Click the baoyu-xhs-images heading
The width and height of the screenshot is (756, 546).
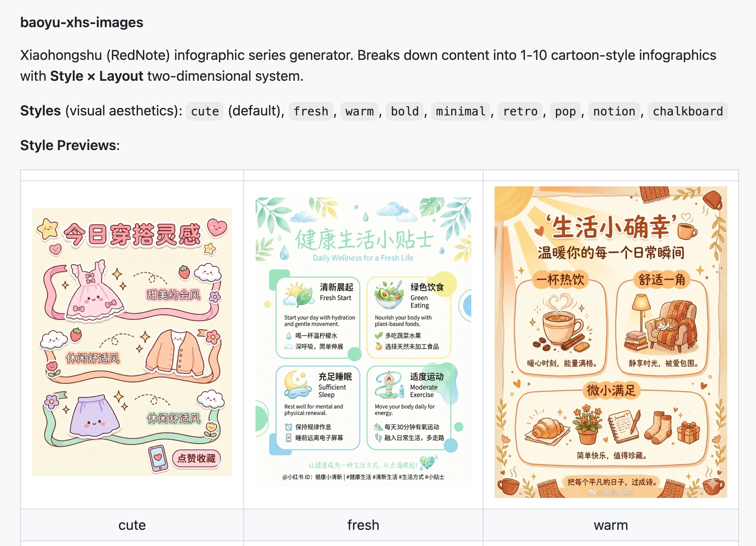82,22
